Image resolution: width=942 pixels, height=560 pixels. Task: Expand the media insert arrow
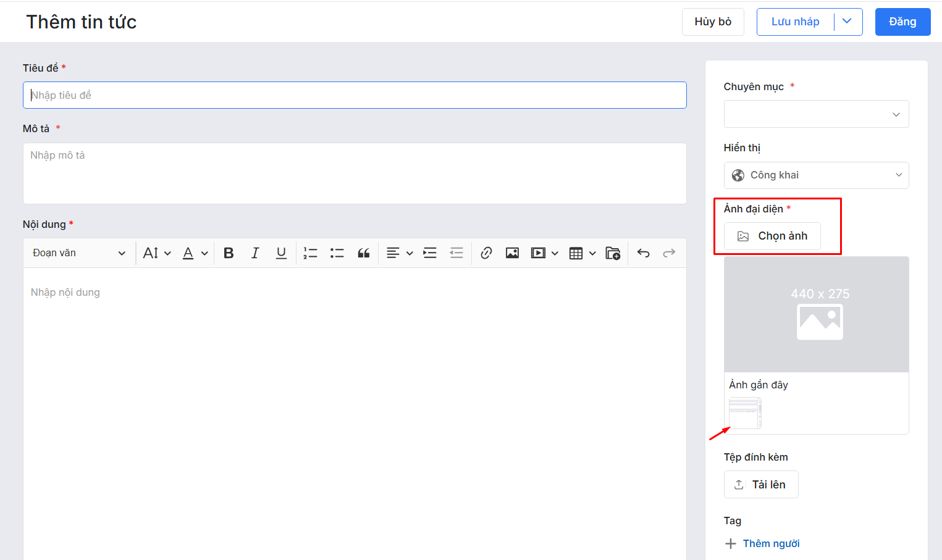pos(555,253)
